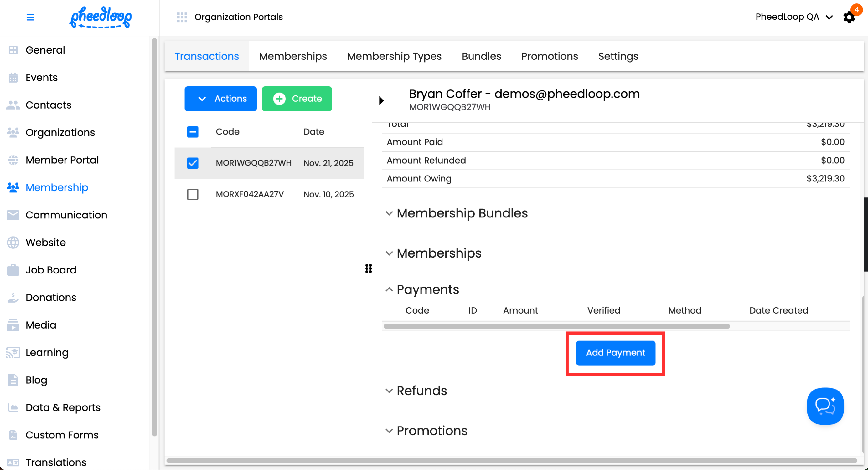Open the Promotions tab
The height and width of the screenshot is (470, 868).
pyautogui.click(x=550, y=56)
